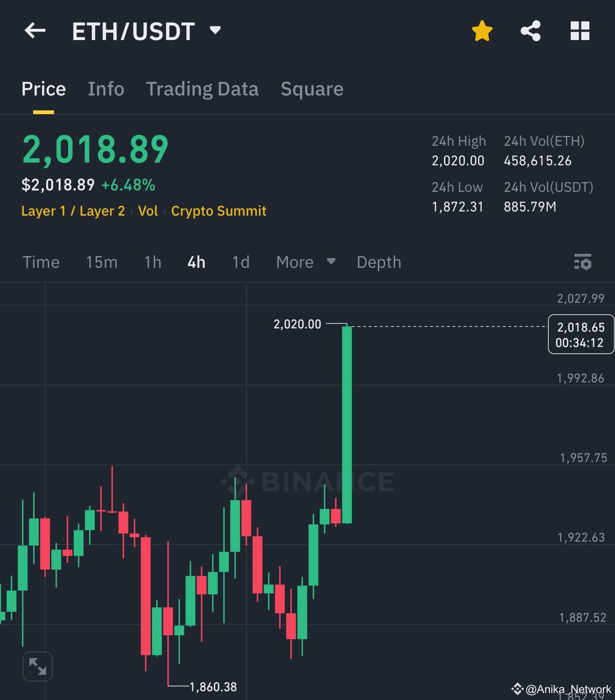Open Depth view of the order book
Screen dimensions: 615x700
click(378, 262)
